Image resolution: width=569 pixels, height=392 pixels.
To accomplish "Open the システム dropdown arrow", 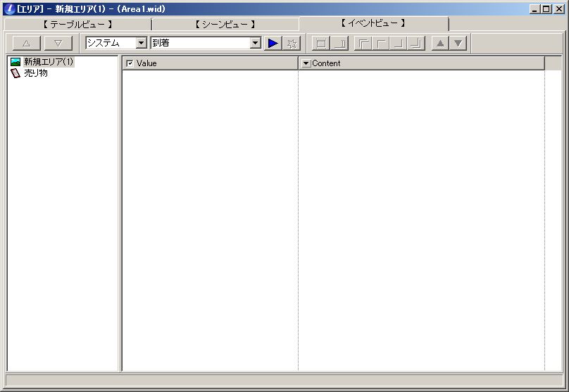I will pyautogui.click(x=142, y=43).
